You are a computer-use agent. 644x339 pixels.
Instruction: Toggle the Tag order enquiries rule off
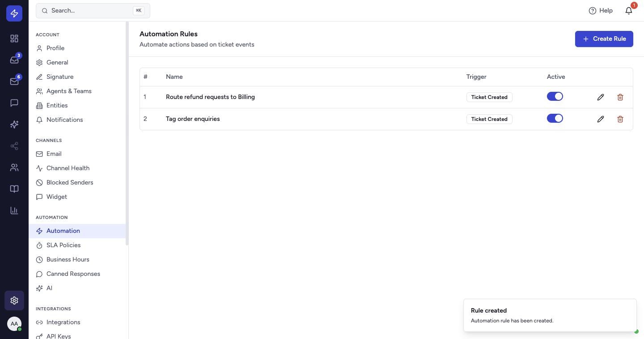[x=555, y=119]
